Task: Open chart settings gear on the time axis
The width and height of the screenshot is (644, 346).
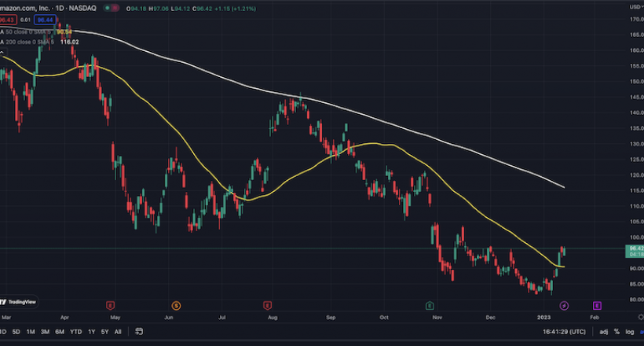Action: (641, 317)
